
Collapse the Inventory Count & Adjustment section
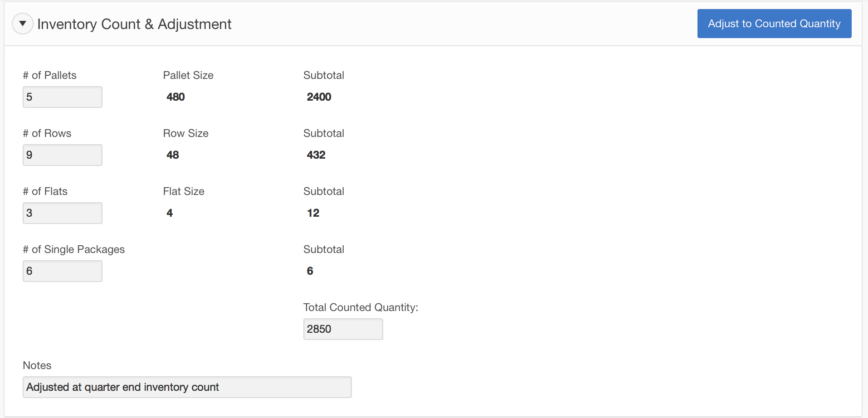[x=22, y=24]
